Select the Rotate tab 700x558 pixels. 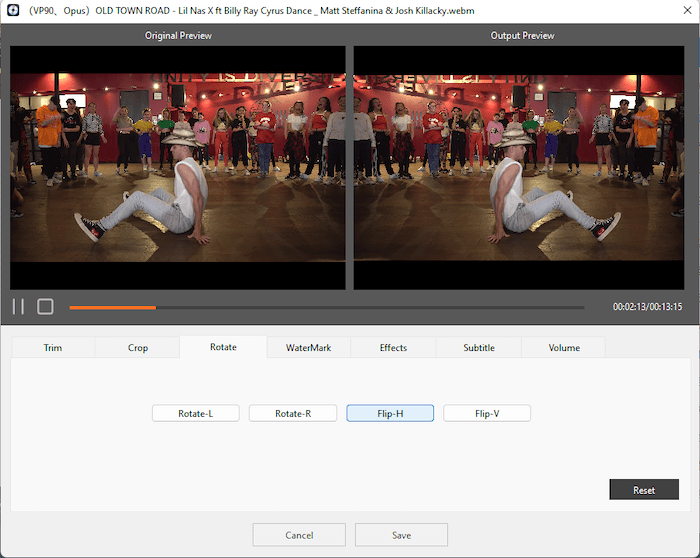click(x=223, y=347)
